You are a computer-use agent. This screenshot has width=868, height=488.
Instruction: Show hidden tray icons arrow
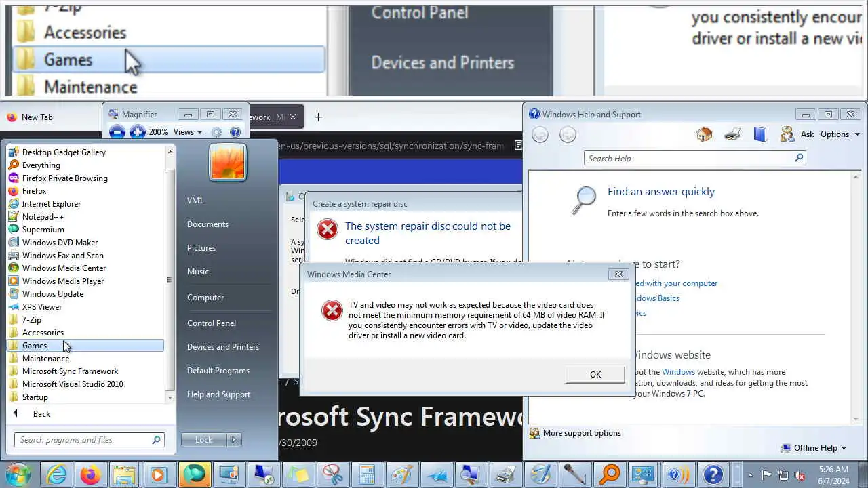coord(750,474)
